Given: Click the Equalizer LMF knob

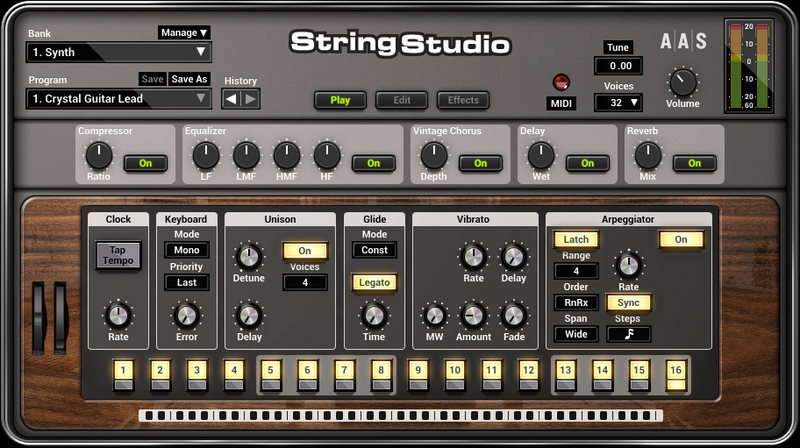Looking at the screenshot, I should tap(246, 155).
